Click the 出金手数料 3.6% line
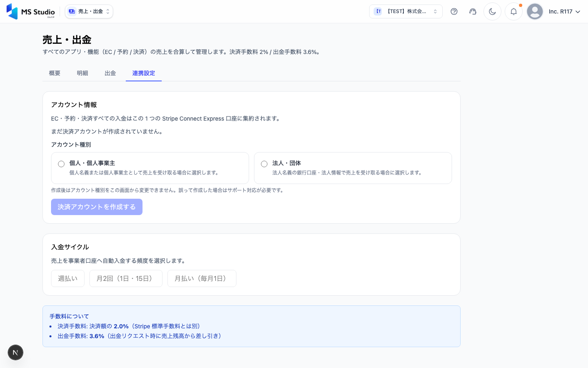Viewport: 588px width, 368px height. pyautogui.click(x=140, y=336)
